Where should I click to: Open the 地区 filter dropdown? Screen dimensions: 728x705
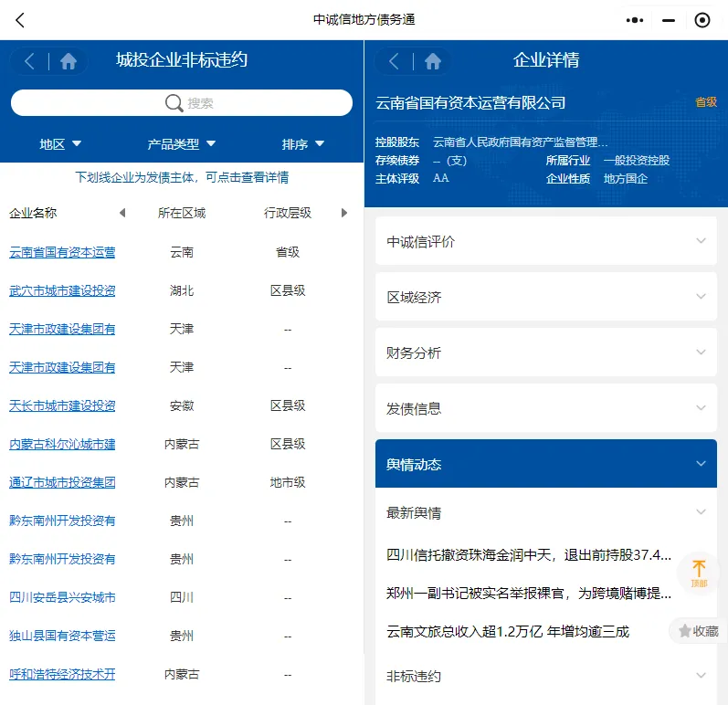tap(60, 144)
